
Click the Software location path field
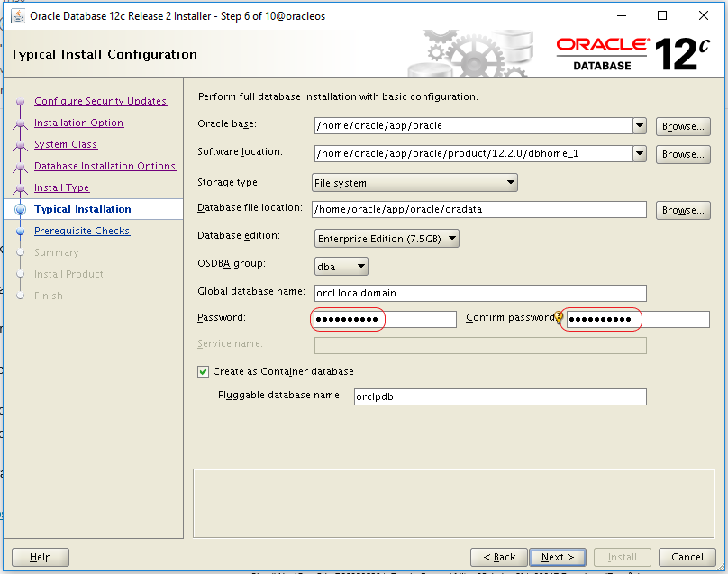(474, 153)
